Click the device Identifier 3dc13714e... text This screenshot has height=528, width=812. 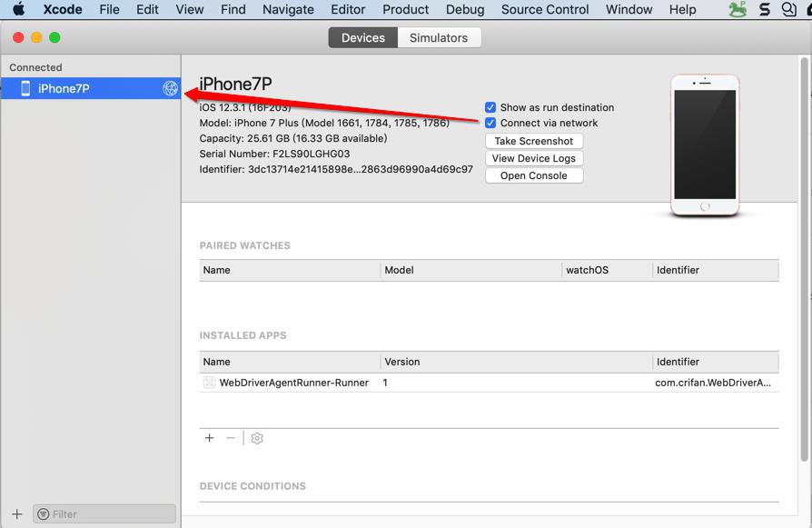336,169
